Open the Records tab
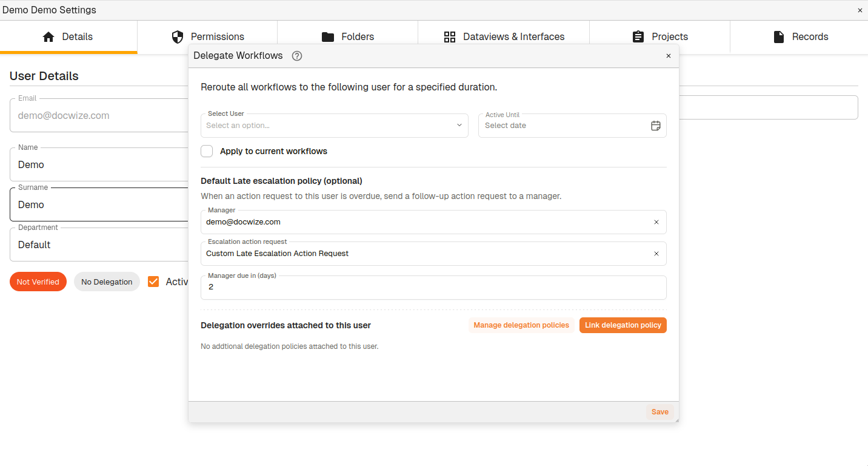868x466 pixels. [800, 37]
